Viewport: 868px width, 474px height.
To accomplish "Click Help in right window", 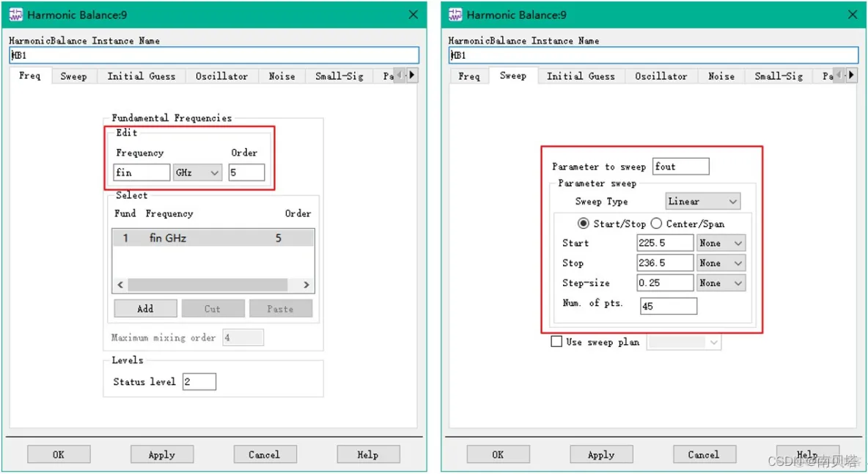I will coord(808,455).
